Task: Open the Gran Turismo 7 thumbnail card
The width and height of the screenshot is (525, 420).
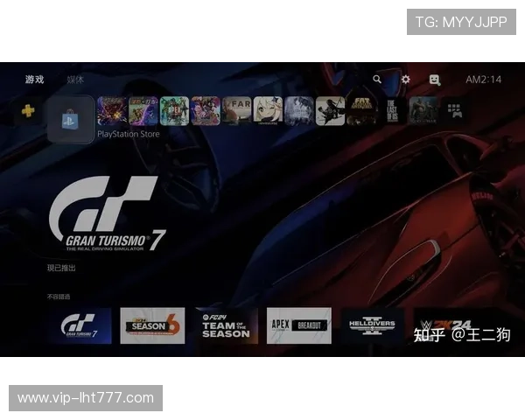Action: click(80, 325)
